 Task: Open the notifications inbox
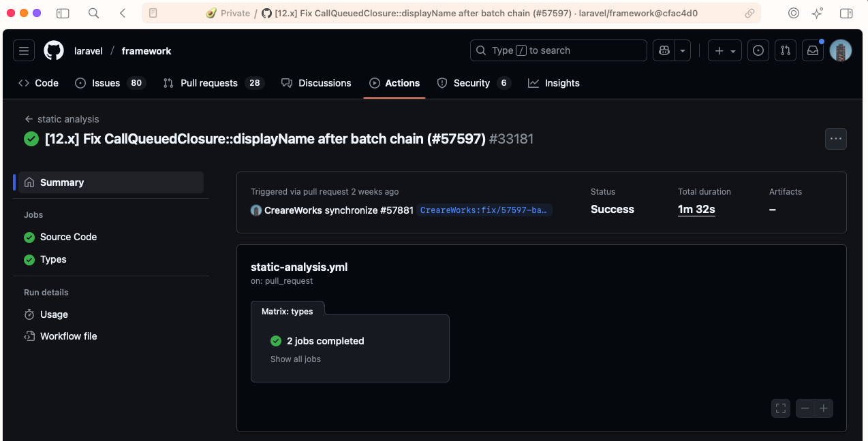813,51
